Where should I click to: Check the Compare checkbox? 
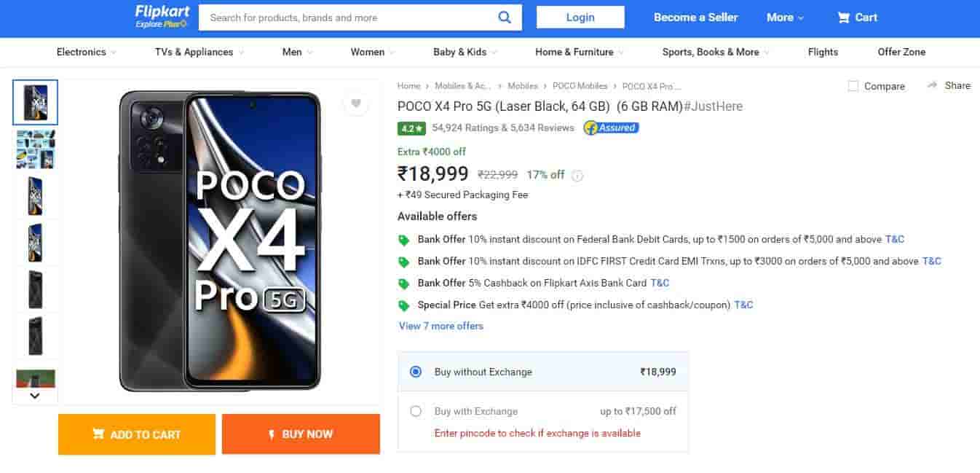[x=852, y=85]
